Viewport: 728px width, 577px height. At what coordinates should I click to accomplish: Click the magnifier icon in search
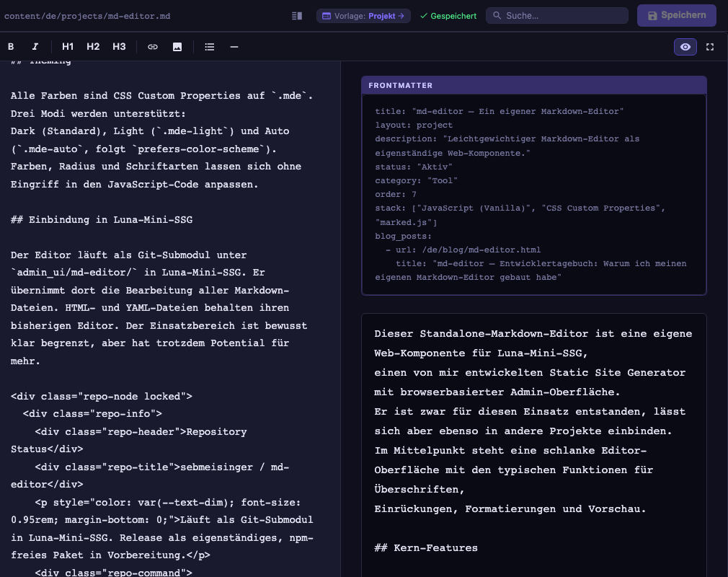click(x=497, y=15)
